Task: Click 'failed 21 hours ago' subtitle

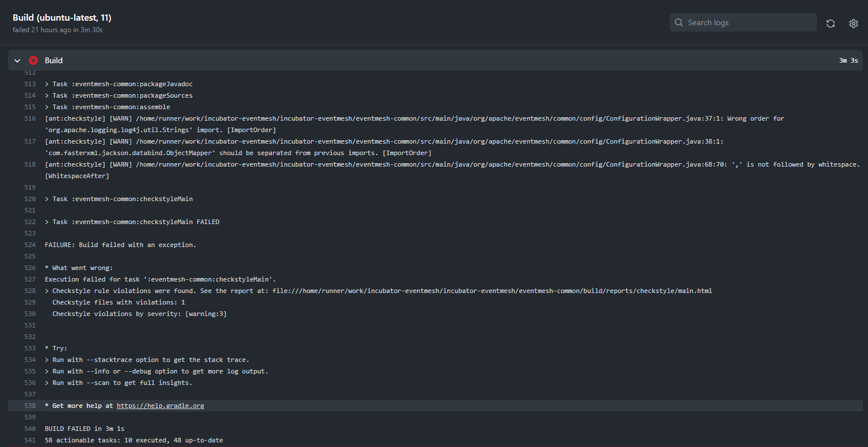Action: [x=57, y=29]
